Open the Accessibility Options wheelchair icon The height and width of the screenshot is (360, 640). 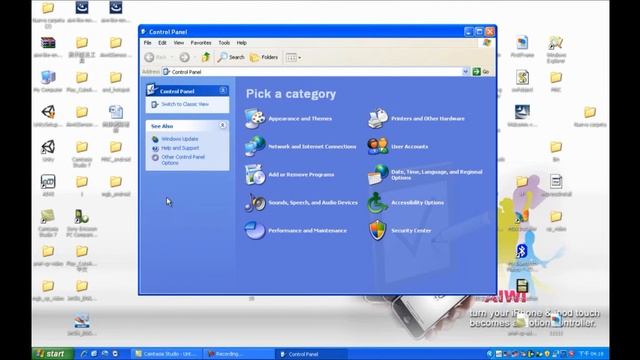pos(378,202)
